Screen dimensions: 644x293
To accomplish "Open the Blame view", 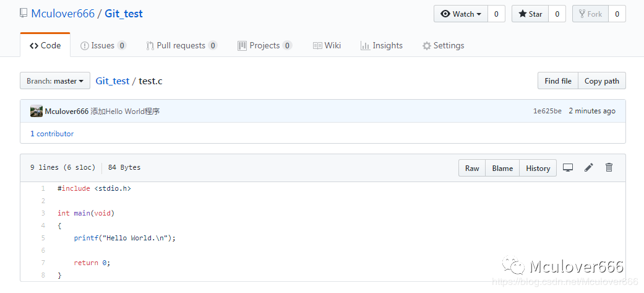I will 502,168.
